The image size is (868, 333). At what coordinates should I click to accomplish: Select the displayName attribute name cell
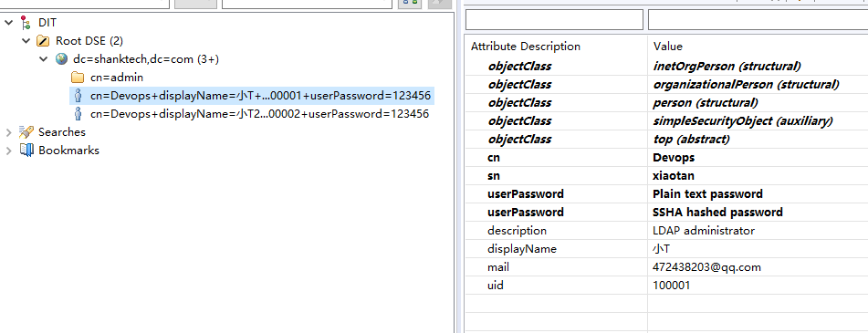click(x=522, y=249)
